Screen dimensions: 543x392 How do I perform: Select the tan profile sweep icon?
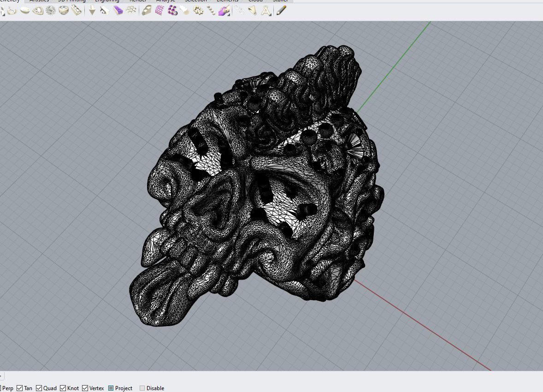(x=147, y=11)
